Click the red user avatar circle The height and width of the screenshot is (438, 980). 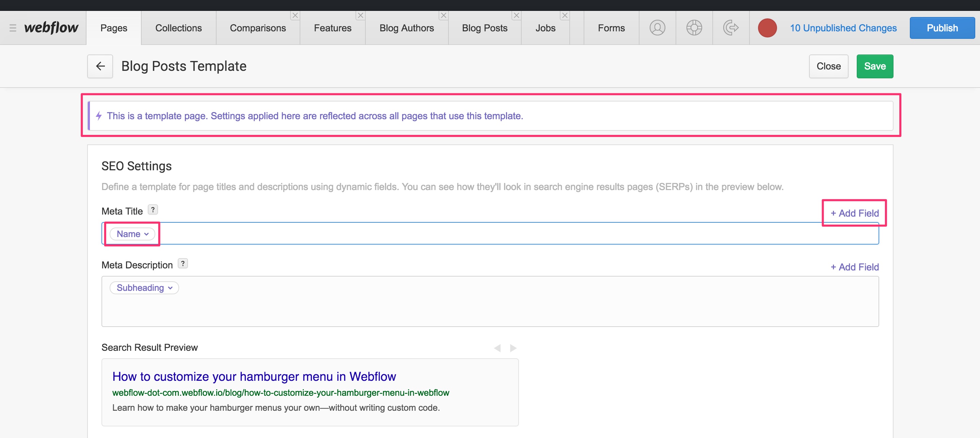pyautogui.click(x=767, y=28)
